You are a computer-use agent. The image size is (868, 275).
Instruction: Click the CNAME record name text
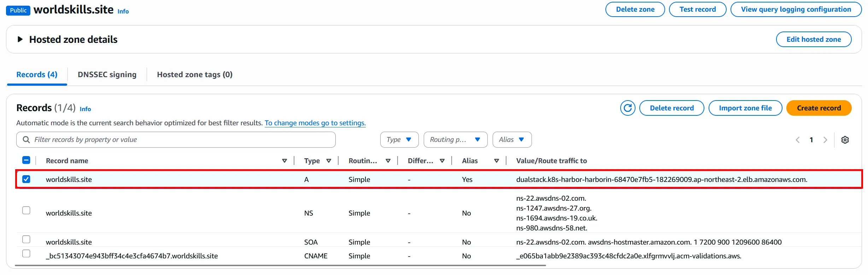132,256
